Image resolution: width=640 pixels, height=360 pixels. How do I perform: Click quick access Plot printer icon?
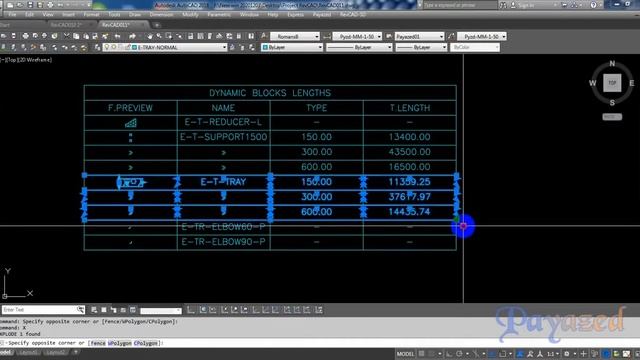(x=50, y=5)
